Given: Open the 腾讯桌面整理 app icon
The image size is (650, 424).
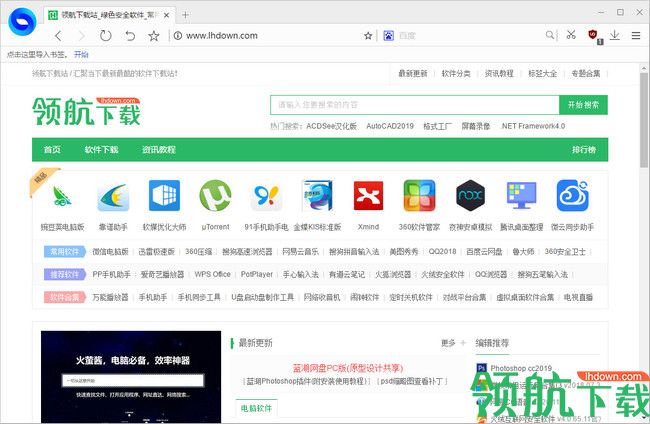Looking at the screenshot, I should pos(521,196).
